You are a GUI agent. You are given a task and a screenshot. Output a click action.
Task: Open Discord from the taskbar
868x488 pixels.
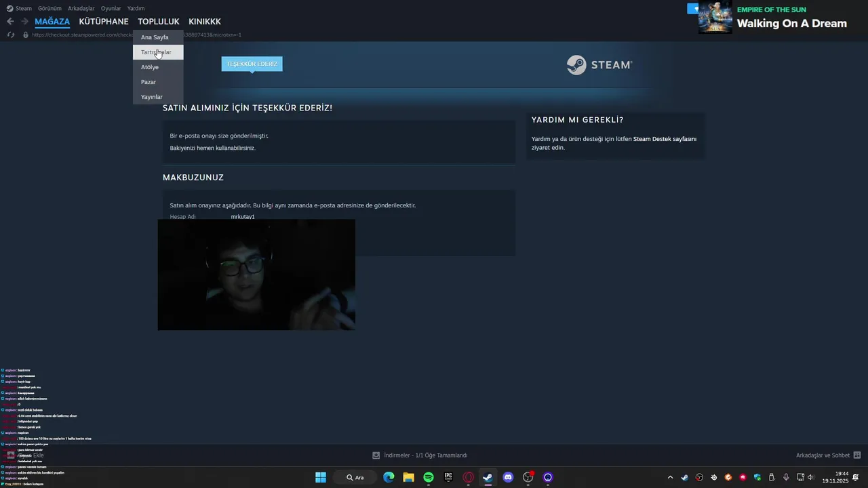pos(508,477)
